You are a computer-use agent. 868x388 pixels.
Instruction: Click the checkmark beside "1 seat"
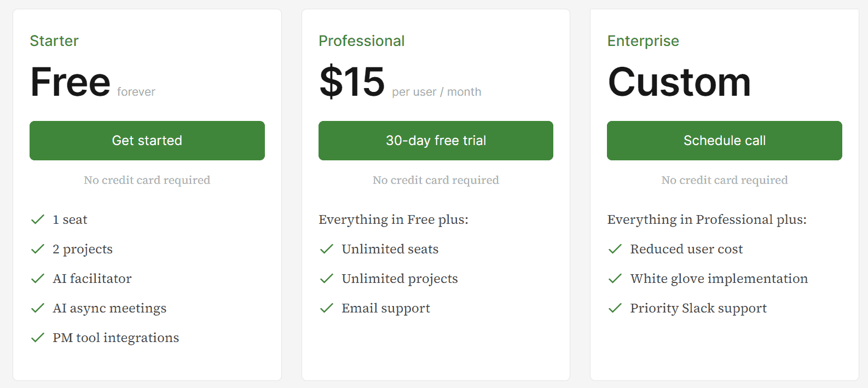pos(37,219)
